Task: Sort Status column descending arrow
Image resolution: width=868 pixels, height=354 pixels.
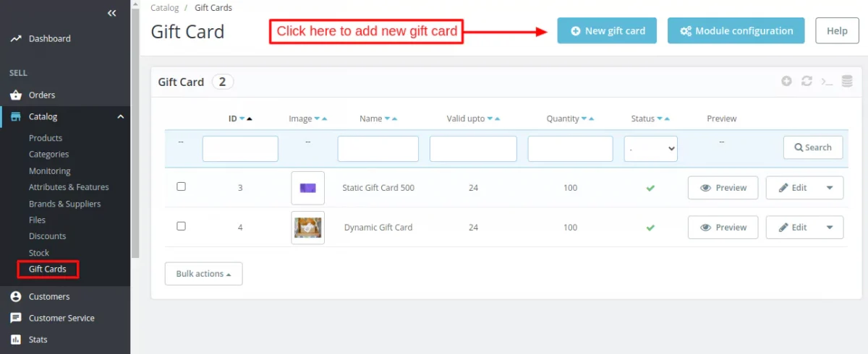Action: [660, 118]
